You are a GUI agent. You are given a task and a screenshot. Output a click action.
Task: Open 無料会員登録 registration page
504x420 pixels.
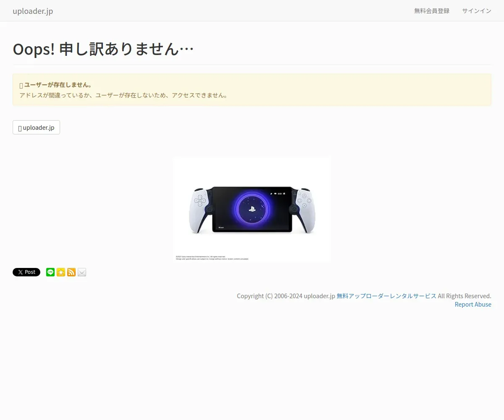[x=432, y=11]
